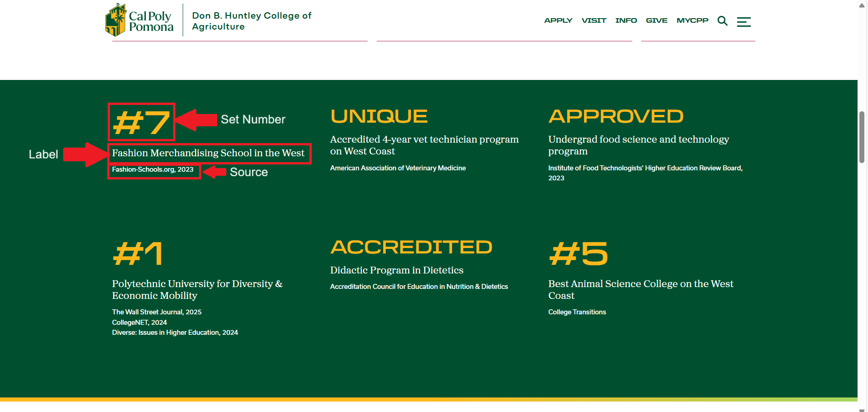868x412 pixels.
Task: Open MYCPP portal link
Action: [x=692, y=20]
